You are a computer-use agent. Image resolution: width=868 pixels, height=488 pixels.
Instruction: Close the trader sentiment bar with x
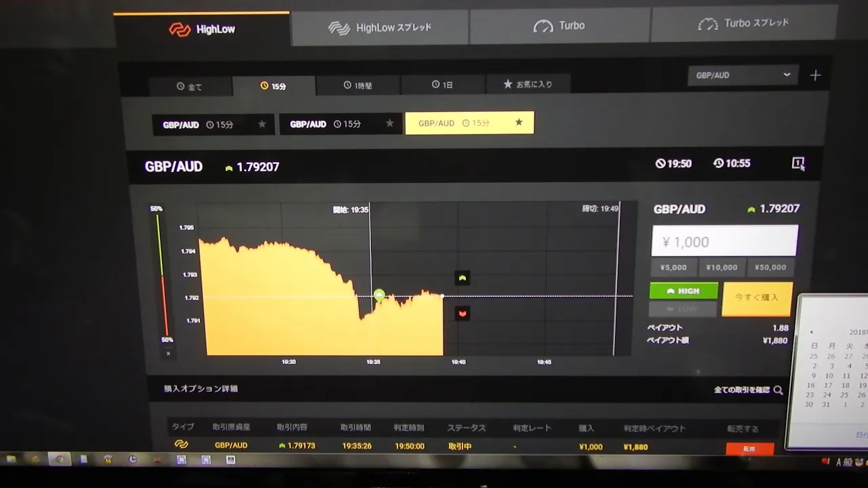tap(168, 353)
